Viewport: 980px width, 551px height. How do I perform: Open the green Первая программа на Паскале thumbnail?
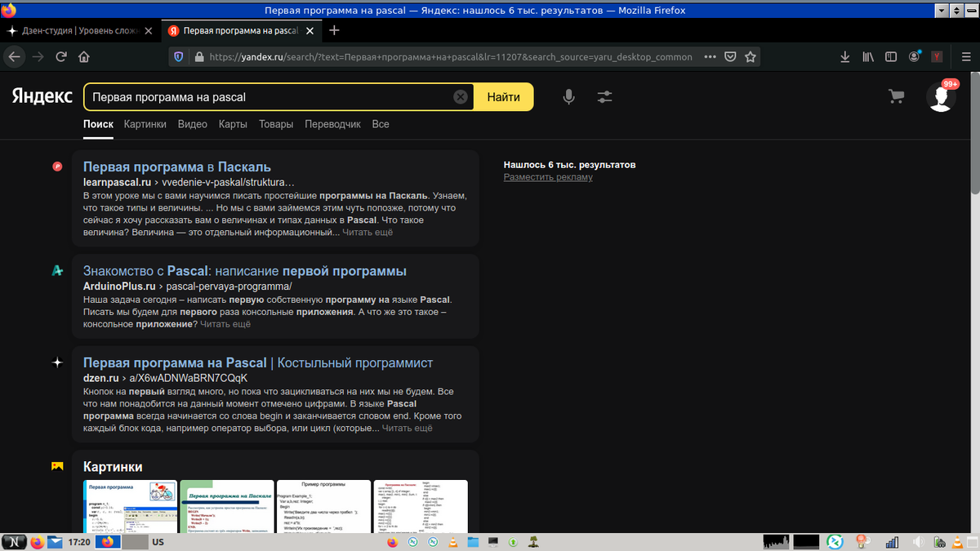point(227,506)
